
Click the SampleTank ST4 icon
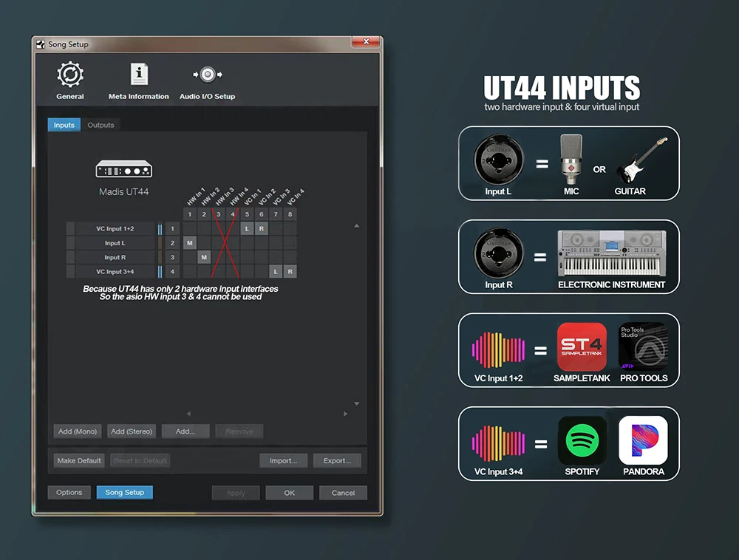pyautogui.click(x=582, y=347)
